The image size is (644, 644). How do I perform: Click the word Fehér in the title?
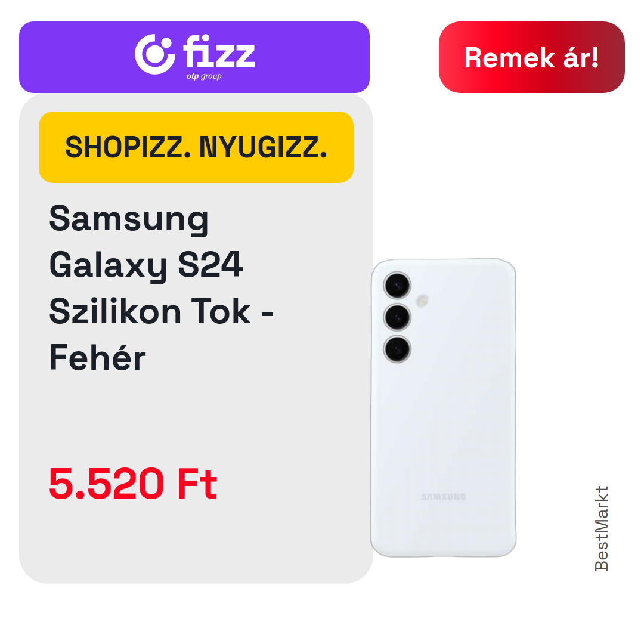pos(97,357)
